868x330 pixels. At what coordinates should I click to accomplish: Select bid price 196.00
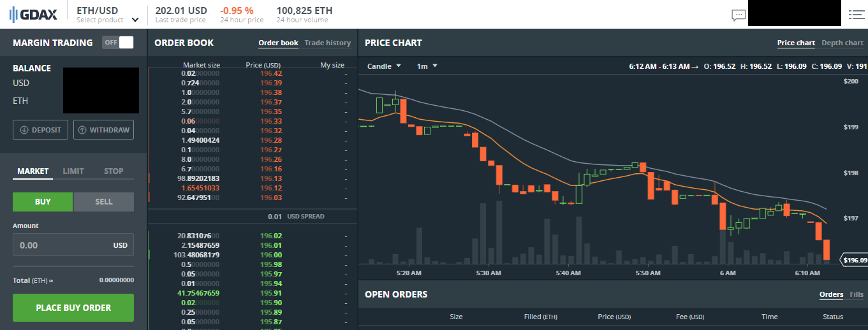(x=271, y=255)
